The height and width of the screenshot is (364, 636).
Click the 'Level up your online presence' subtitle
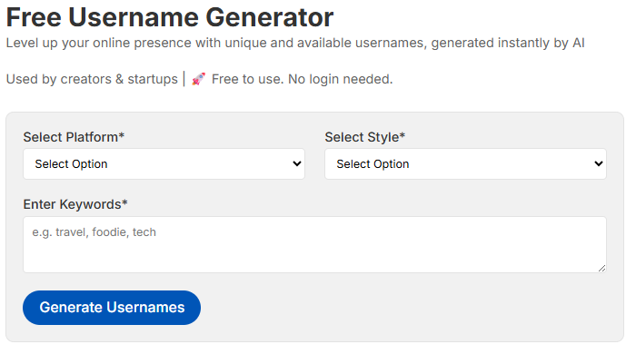click(295, 43)
